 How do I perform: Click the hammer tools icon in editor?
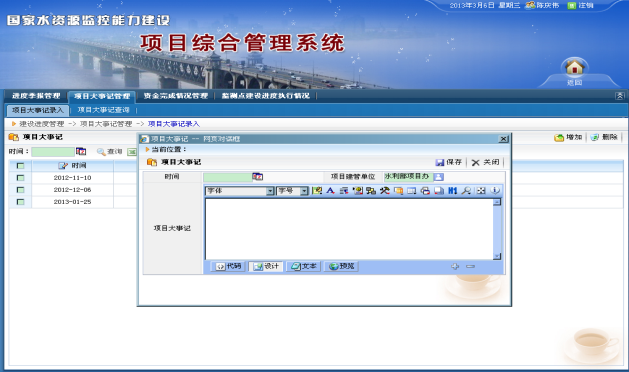pyautogui.click(x=384, y=191)
